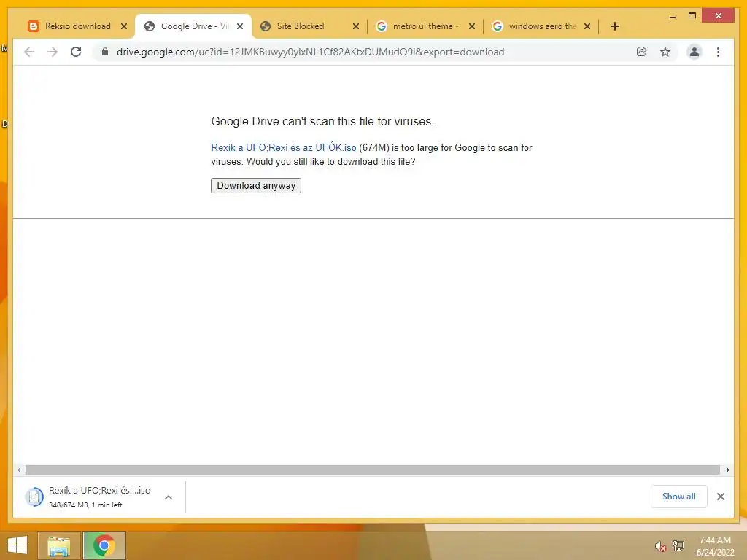Click the Download anyway button
The image size is (747, 560).
(x=256, y=185)
